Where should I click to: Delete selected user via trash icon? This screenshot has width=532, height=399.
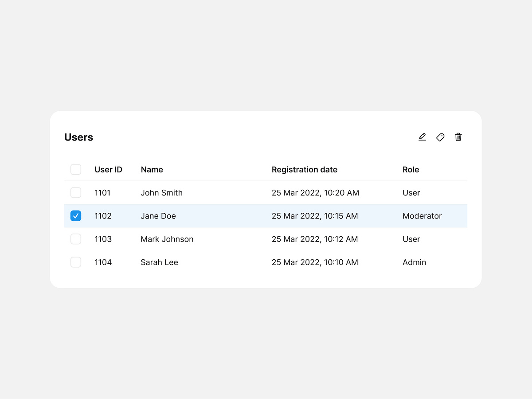click(458, 137)
